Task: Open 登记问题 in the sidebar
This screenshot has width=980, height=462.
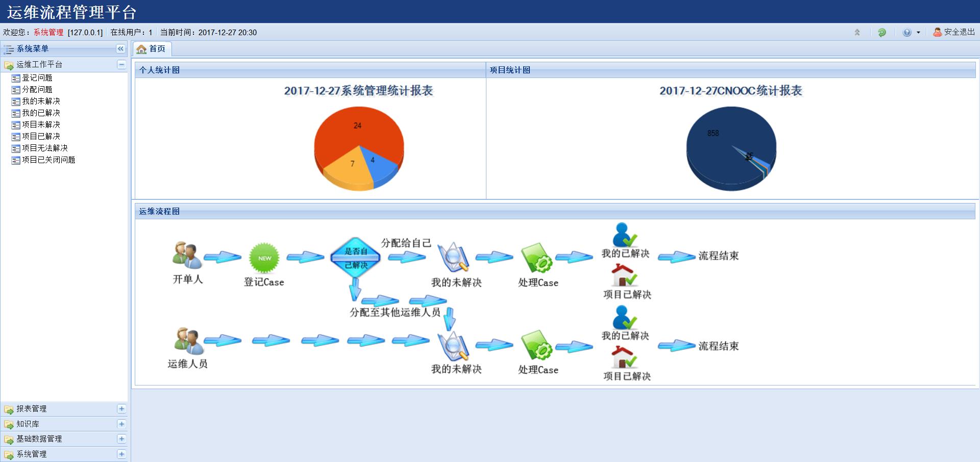Action: tap(37, 78)
